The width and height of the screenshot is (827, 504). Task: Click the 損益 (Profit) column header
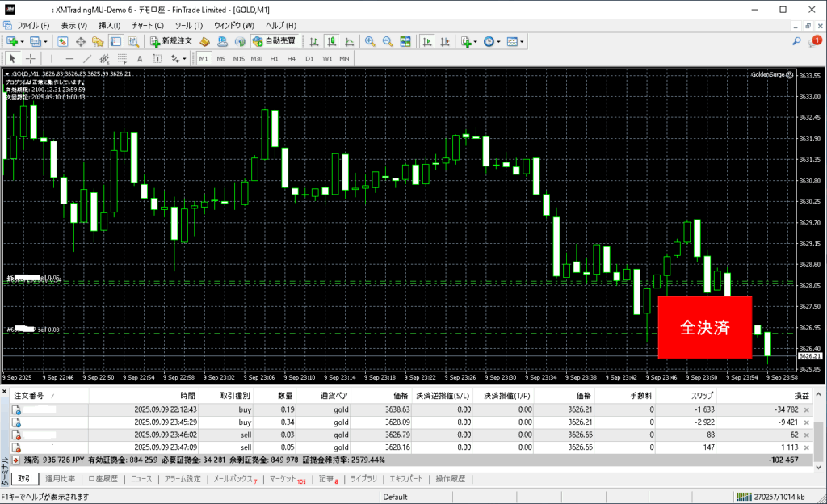click(802, 397)
